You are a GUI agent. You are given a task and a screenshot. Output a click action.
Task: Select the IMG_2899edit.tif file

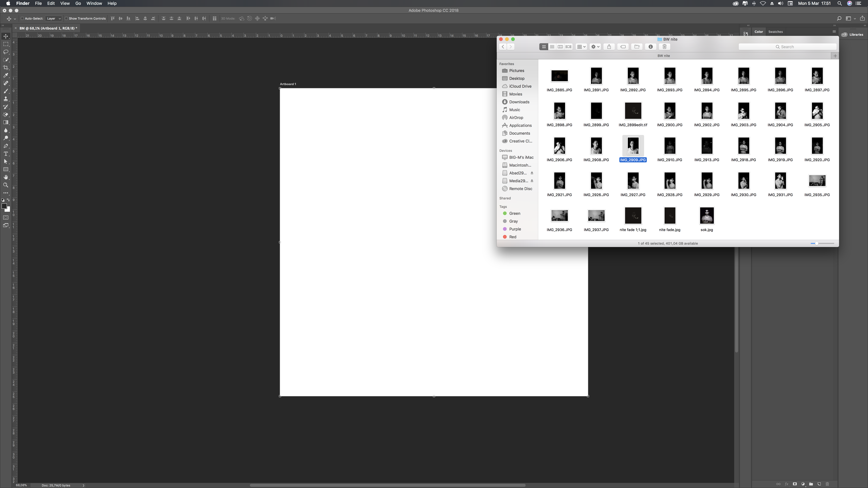pos(633,115)
